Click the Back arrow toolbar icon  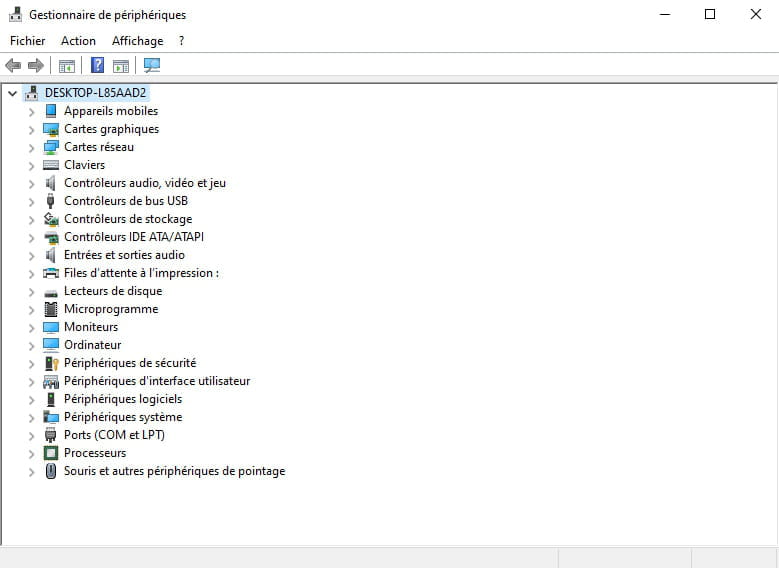point(13,65)
